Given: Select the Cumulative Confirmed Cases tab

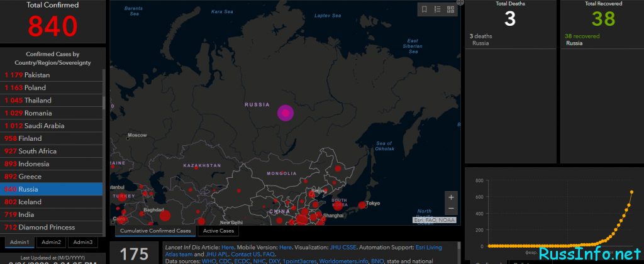Looking at the screenshot, I should click(x=156, y=231).
